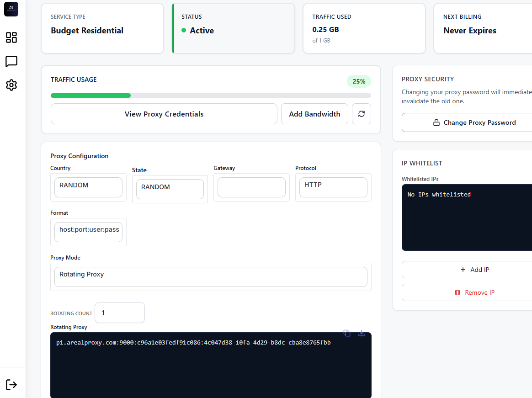Viewport: 532px width, 398px height.
Task: Download the rotating proxy list
Action: 361,333
